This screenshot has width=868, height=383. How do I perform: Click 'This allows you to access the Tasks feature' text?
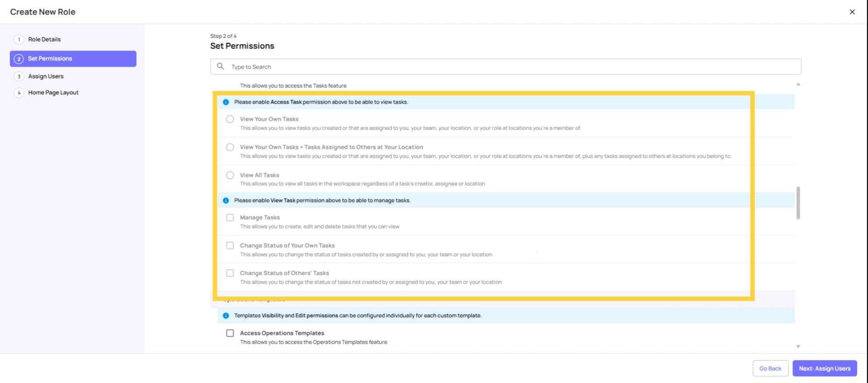(x=293, y=86)
